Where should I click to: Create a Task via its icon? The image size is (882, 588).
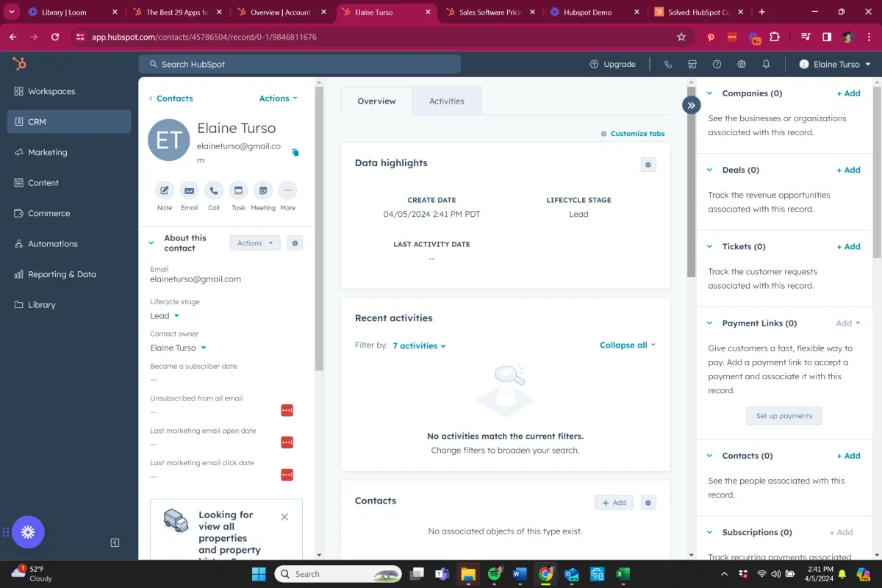(238, 190)
